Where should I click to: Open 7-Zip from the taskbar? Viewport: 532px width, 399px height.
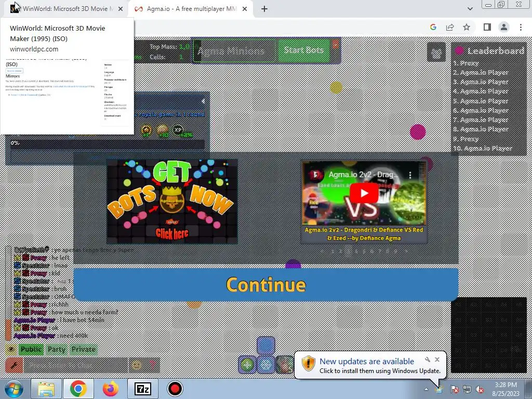coord(143,389)
